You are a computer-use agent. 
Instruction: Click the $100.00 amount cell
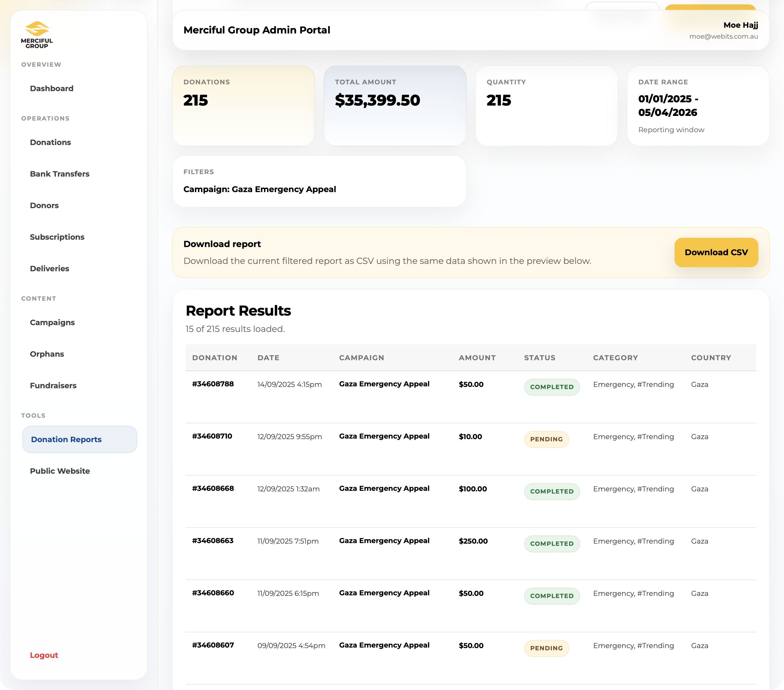point(473,489)
